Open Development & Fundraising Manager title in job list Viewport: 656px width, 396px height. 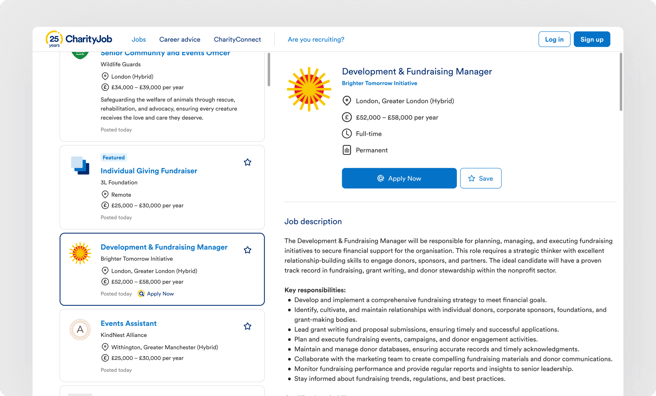point(164,247)
